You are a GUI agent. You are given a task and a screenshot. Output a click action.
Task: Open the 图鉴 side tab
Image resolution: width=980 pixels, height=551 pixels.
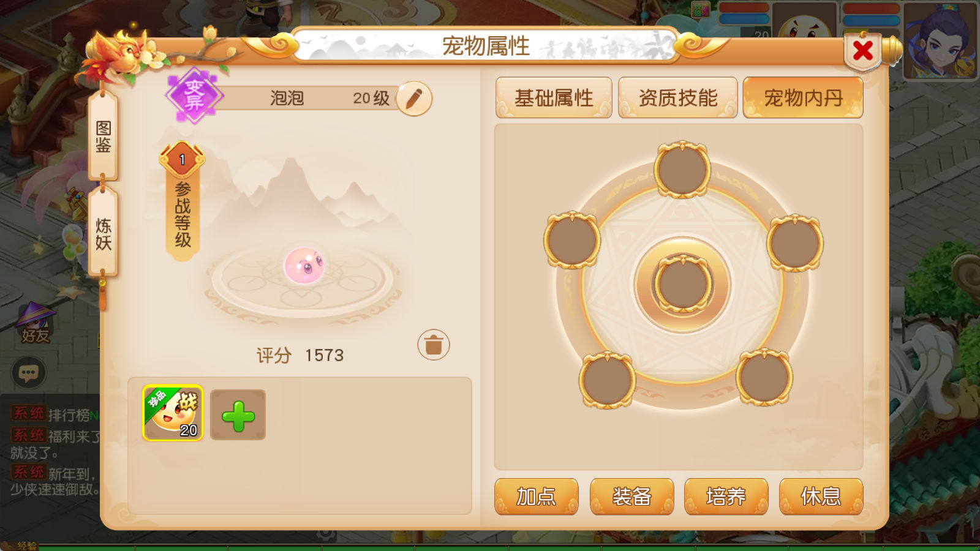(103, 136)
